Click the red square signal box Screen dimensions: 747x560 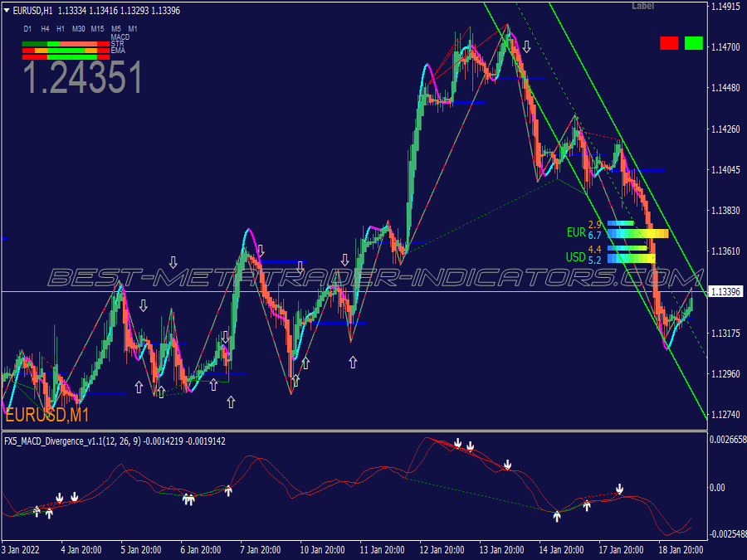(669, 43)
